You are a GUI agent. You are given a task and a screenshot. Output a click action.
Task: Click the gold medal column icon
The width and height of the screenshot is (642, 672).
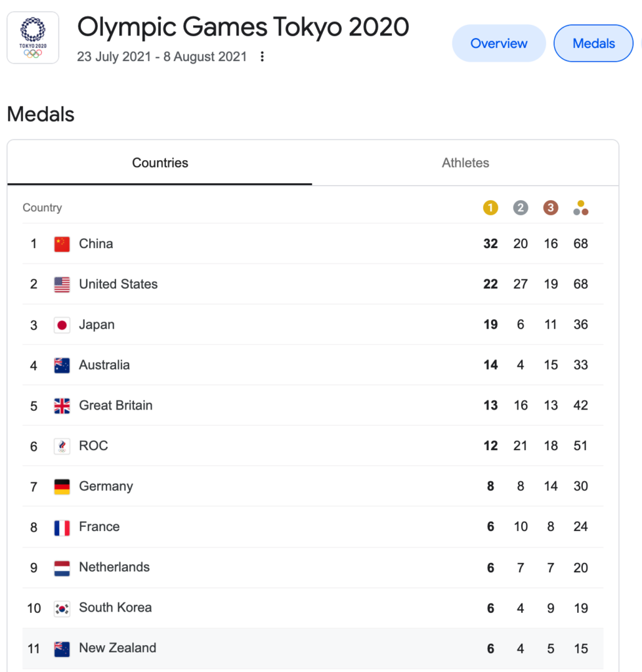(x=490, y=208)
